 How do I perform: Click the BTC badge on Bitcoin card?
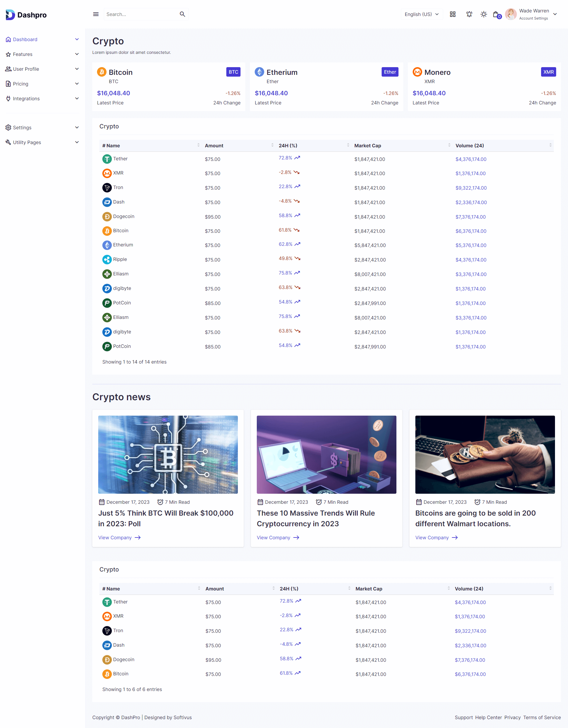233,72
